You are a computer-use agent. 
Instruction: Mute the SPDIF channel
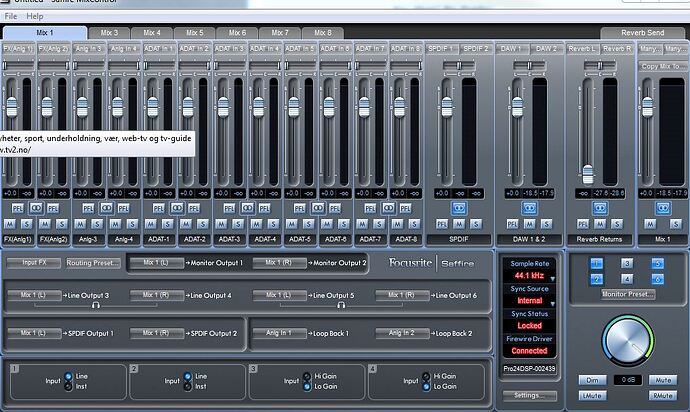tap(459, 224)
